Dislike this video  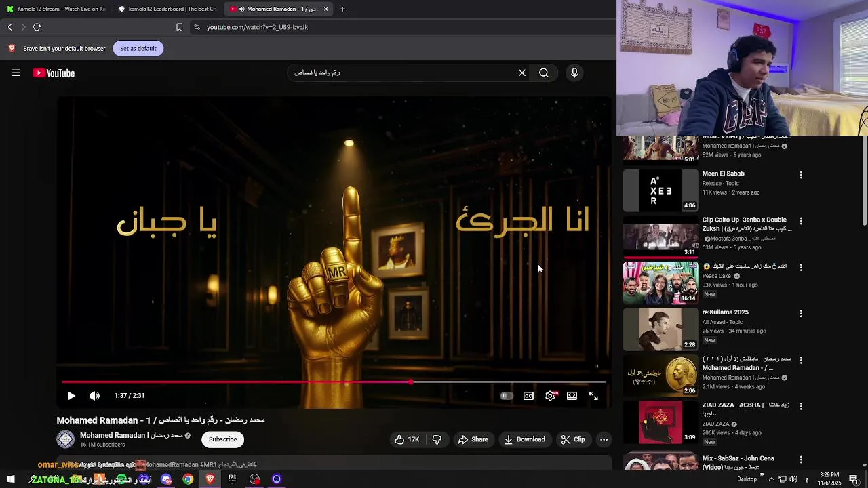click(437, 439)
